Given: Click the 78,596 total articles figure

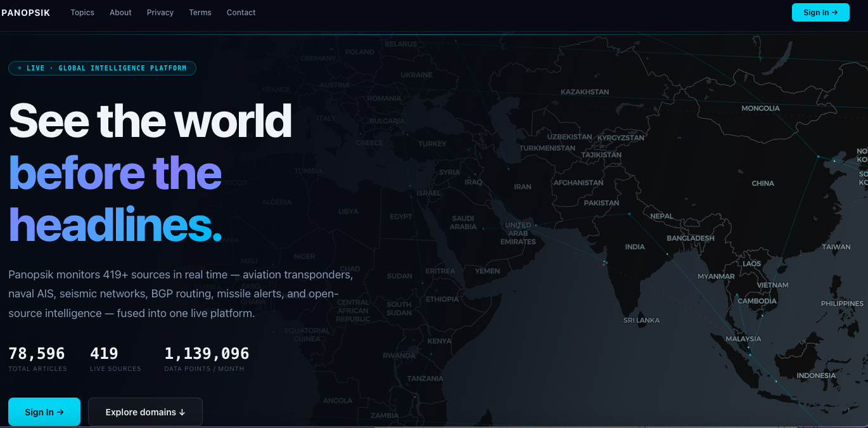Looking at the screenshot, I should [x=37, y=353].
